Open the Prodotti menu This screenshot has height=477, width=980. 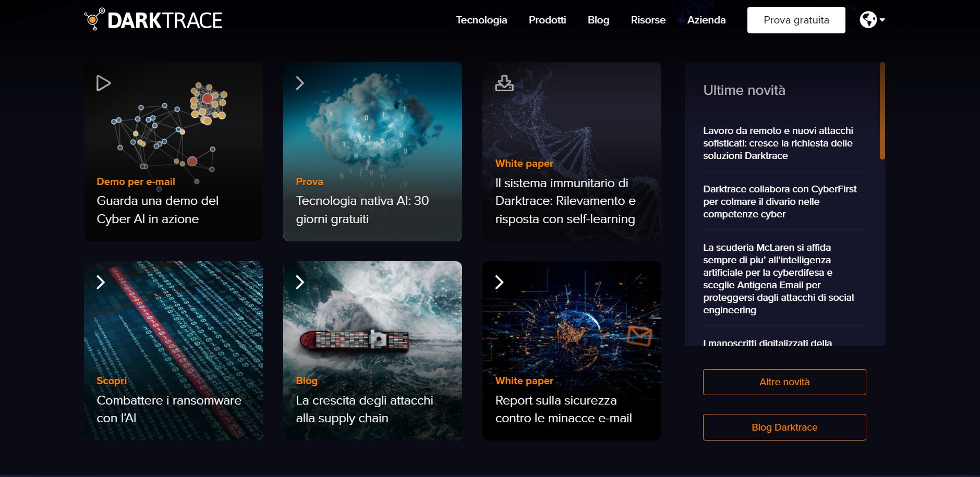[547, 20]
